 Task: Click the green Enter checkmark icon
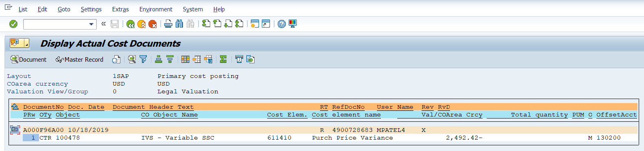[13, 24]
